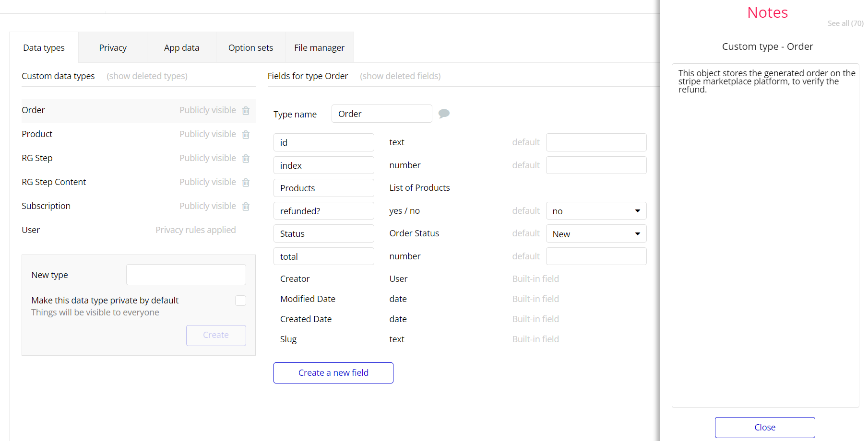
Task: Delete the Subscription data type
Action: point(246,207)
